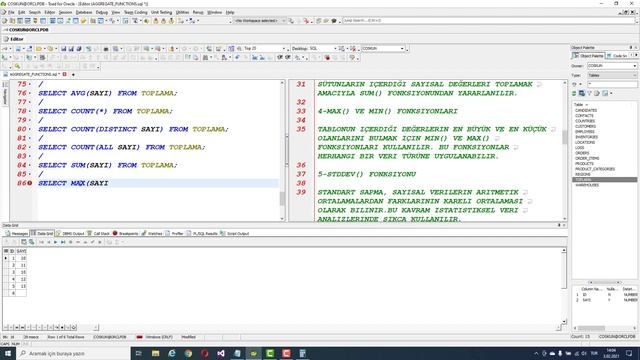Click the grid options icon in data grid toolbar
The height and width of the screenshot is (360, 640).
tap(24, 242)
